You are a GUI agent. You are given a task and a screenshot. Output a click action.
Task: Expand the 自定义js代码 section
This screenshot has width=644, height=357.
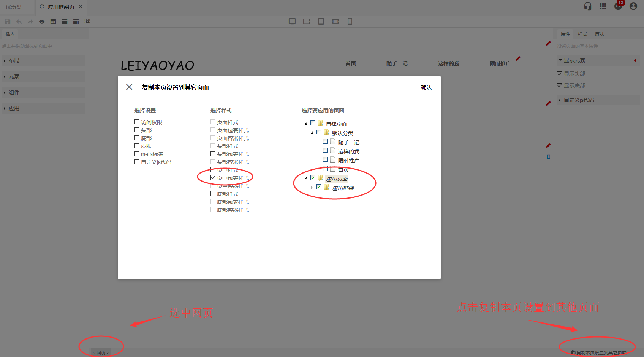579,100
